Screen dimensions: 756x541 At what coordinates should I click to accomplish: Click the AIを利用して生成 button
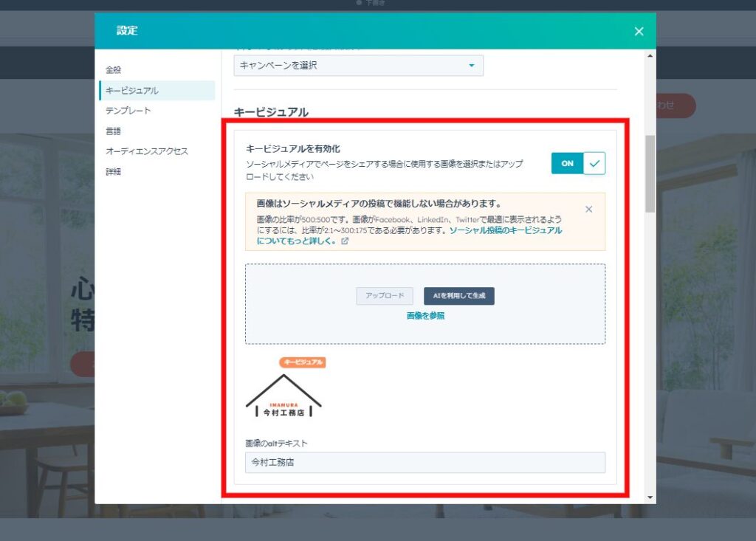[458, 296]
